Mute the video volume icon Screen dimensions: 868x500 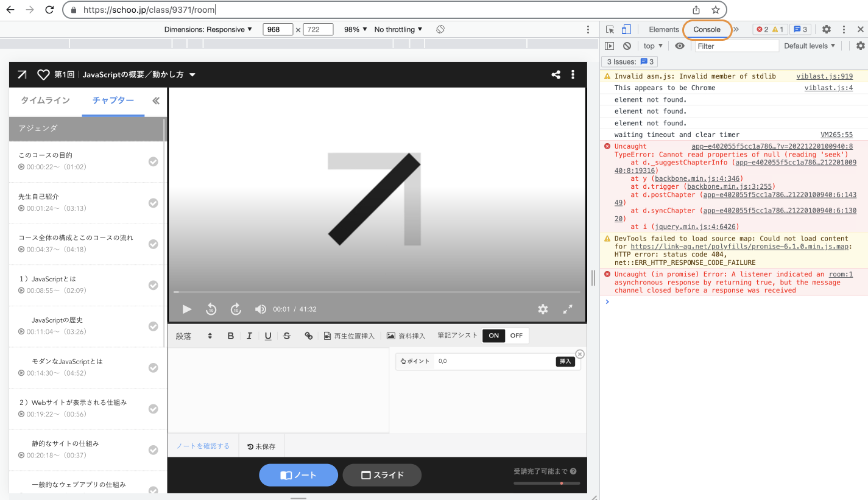(261, 309)
